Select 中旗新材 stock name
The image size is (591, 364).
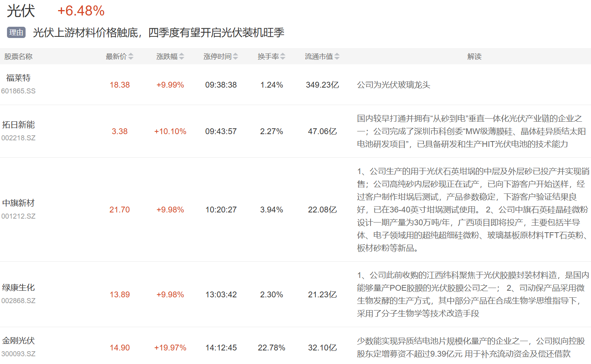pyautogui.click(x=18, y=203)
